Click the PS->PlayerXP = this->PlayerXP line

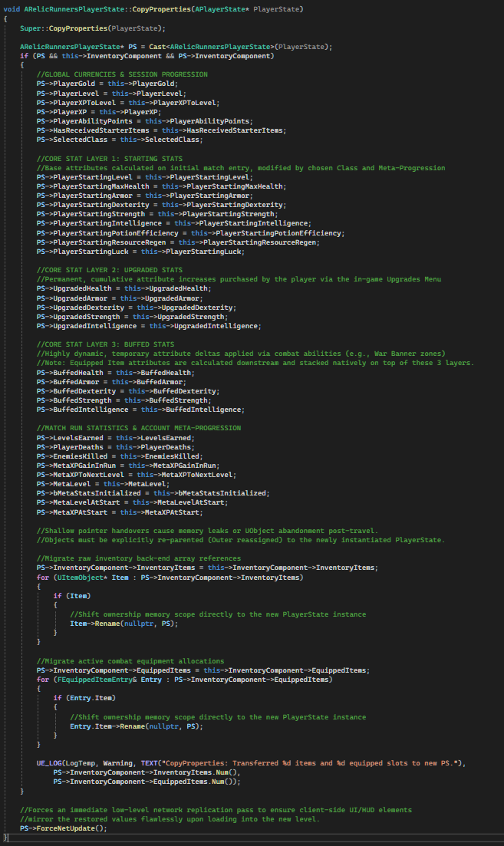[x=99, y=112]
